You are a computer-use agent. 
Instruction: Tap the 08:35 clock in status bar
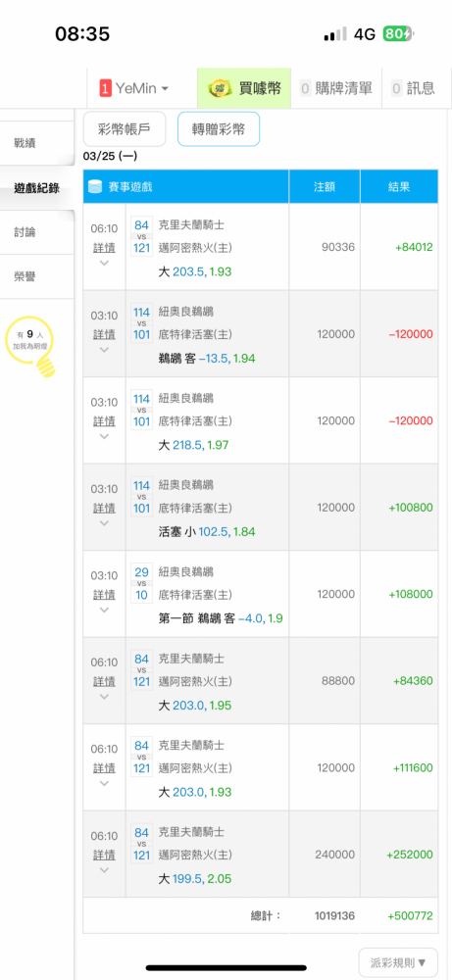pos(82,33)
